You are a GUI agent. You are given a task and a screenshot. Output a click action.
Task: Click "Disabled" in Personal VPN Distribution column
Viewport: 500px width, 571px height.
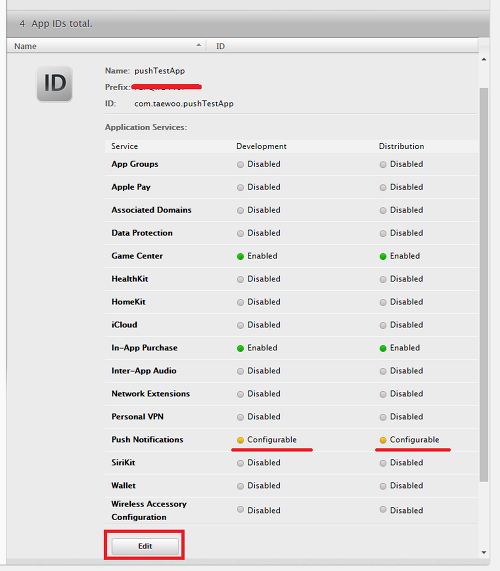pyautogui.click(x=406, y=417)
